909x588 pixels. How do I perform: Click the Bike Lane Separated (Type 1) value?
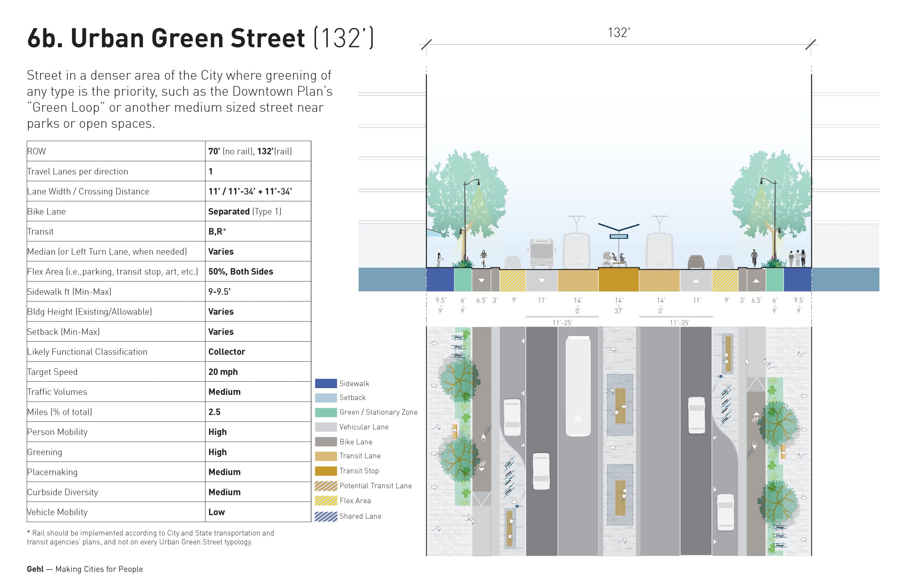tap(244, 212)
